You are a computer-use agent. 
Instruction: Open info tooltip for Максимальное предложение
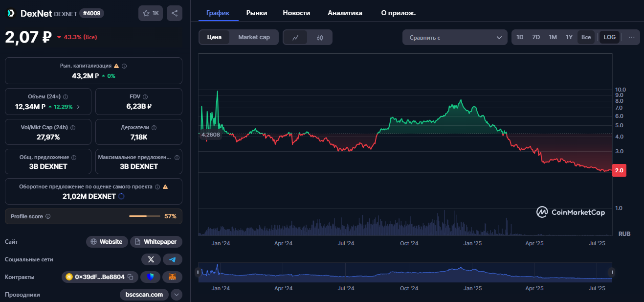pyautogui.click(x=177, y=158)
